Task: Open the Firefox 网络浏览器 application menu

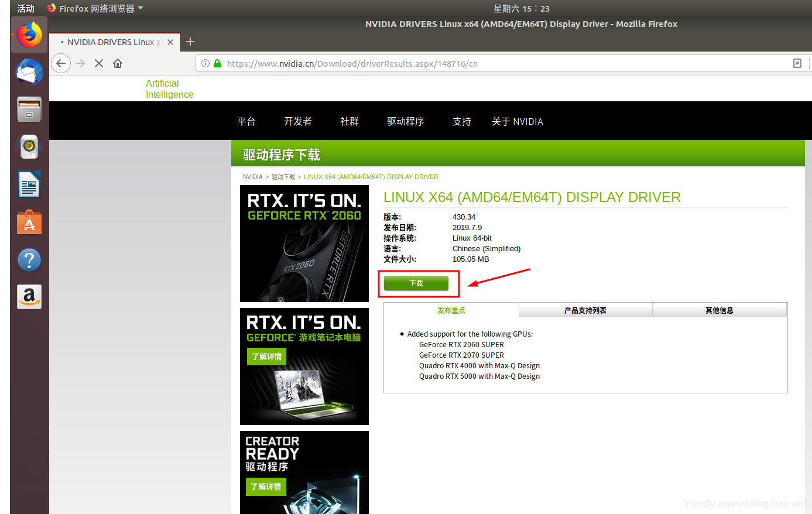Action: (x=95, y=8)
